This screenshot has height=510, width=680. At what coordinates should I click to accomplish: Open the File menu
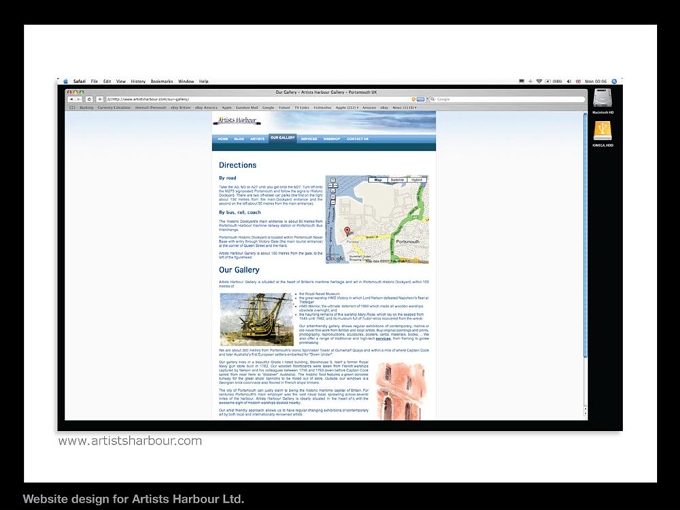tap(94, 81)
